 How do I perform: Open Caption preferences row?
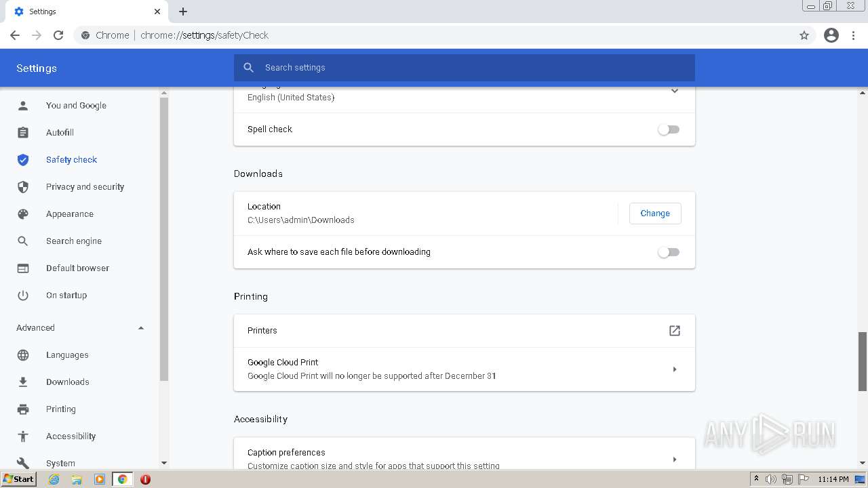465,454
